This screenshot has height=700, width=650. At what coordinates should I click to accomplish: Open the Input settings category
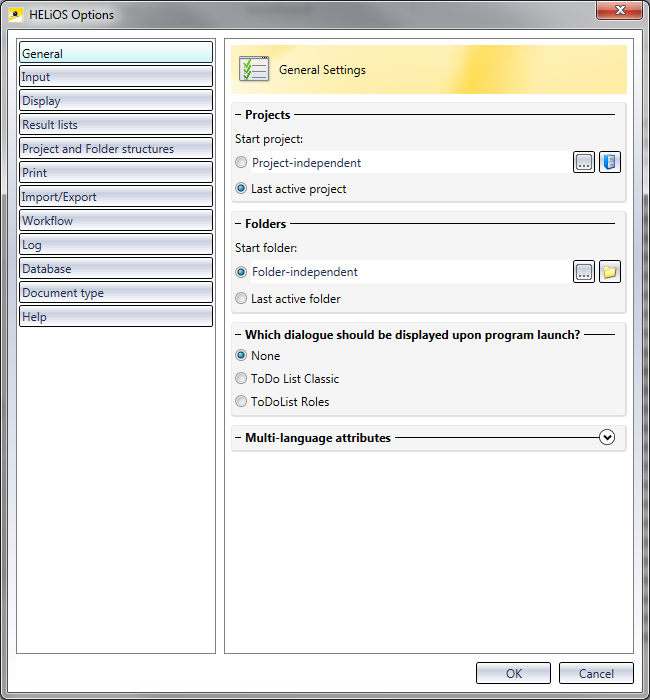[x=116, y=76]
